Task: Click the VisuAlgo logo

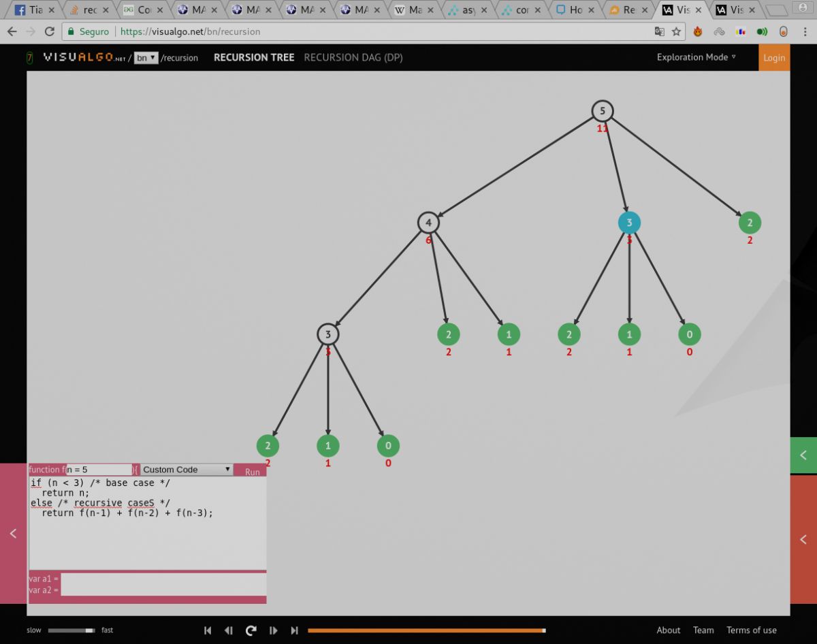Action: click(x=85, y=58)
